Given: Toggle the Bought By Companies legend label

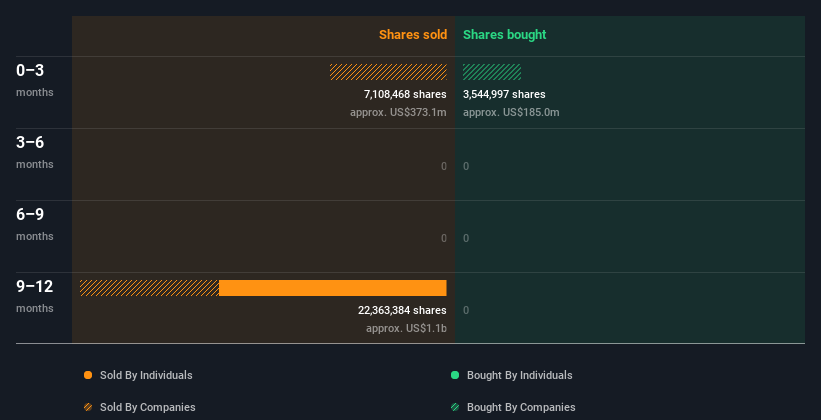Looking at the screenshot, I should [521, 407].
